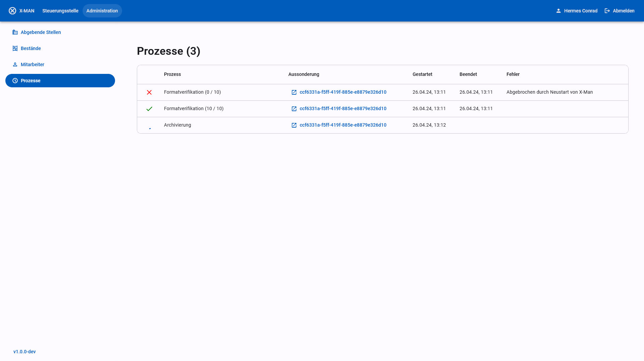The height and width of the screenshot is (361, 644).
Task: Open the Steuerungsstelle section
Action: tap(60, 11)
